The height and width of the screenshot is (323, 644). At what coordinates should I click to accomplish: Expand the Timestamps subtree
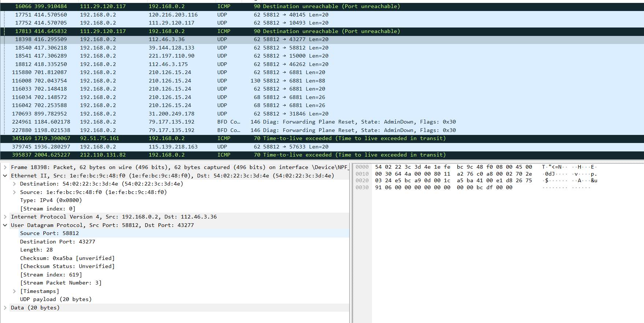point(14,291)
